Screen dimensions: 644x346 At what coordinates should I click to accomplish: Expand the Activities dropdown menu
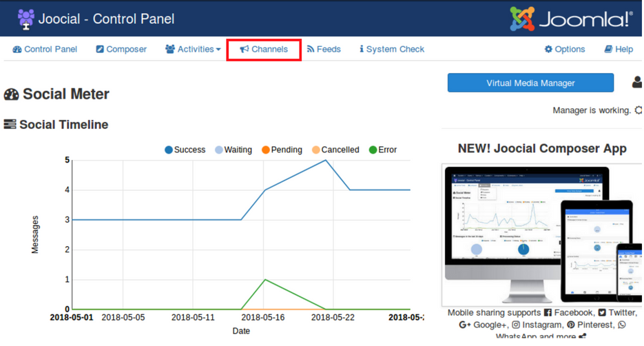pos(193,50)
